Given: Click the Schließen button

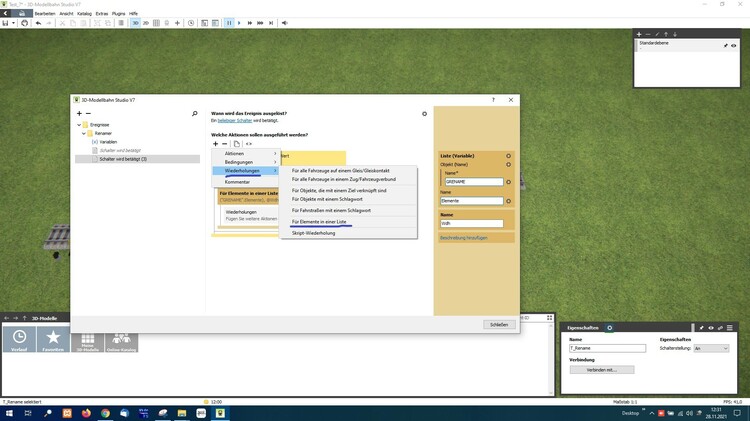Looking at the screenshot, I should (499, 324).
